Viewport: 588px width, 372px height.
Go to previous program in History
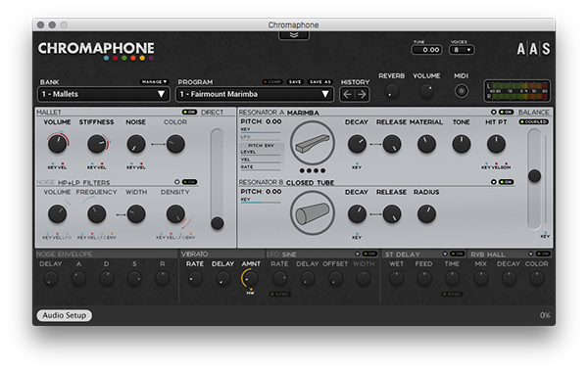pyautogui.click(x=347, y=94)
